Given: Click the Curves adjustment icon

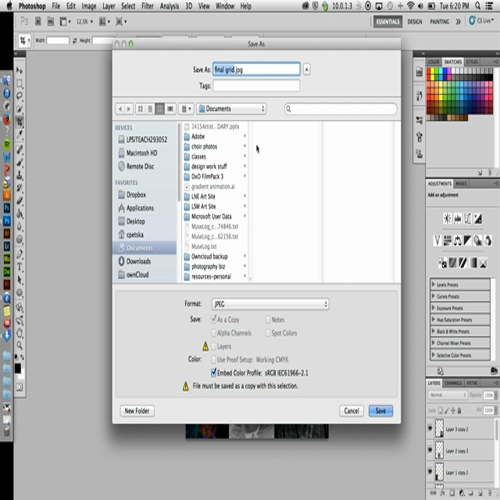Looking at the screenshot, I should 468,219.
